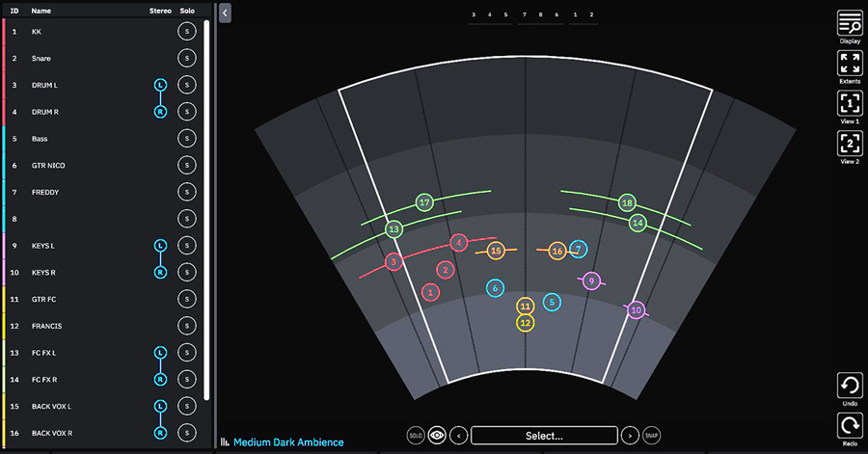
Task: Solo the GTR NICO track
Action: [187, 166]
